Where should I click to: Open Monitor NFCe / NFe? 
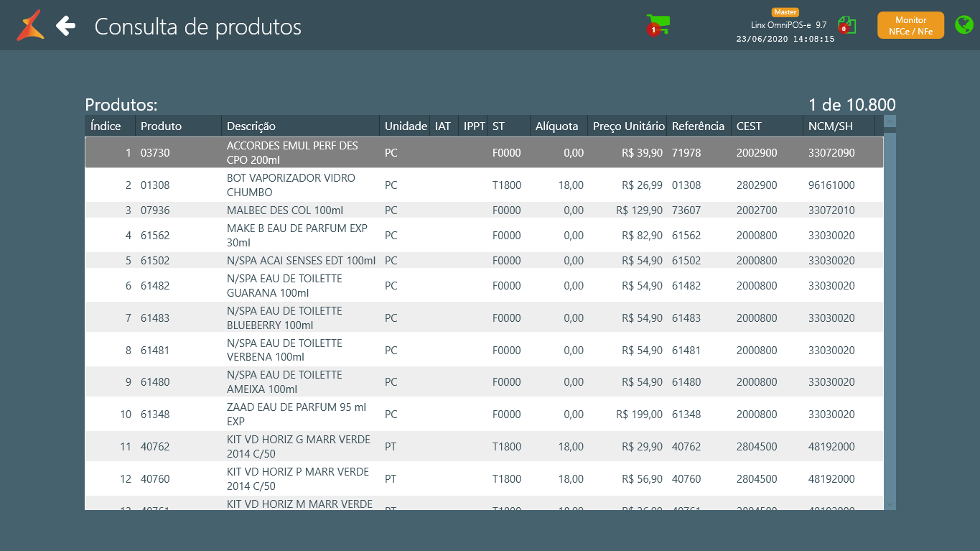click(x=910, y=25)
